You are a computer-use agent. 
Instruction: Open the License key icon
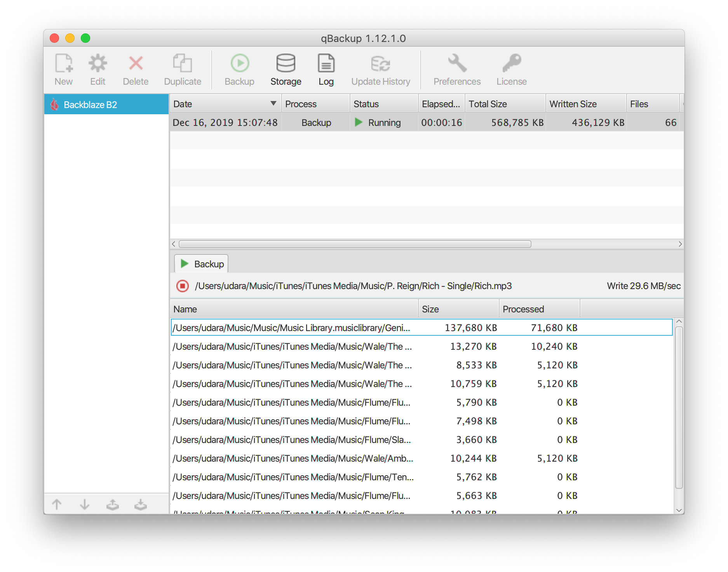coord(512,63)
